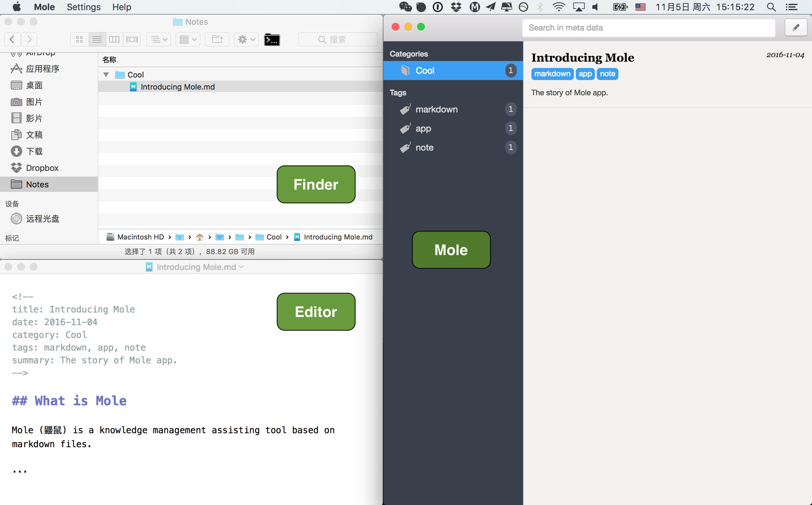Open the Help menu
This screenshot has width=812, height=505.
(x=122, y=7)
